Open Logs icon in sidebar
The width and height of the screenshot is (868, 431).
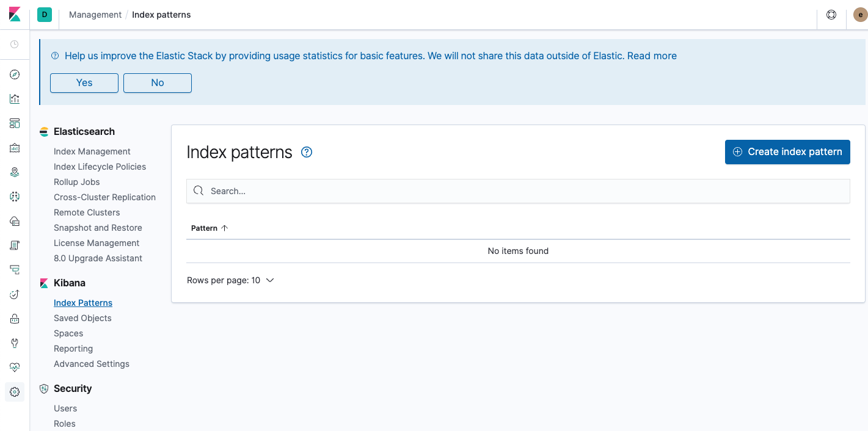[x=15, y=245]
